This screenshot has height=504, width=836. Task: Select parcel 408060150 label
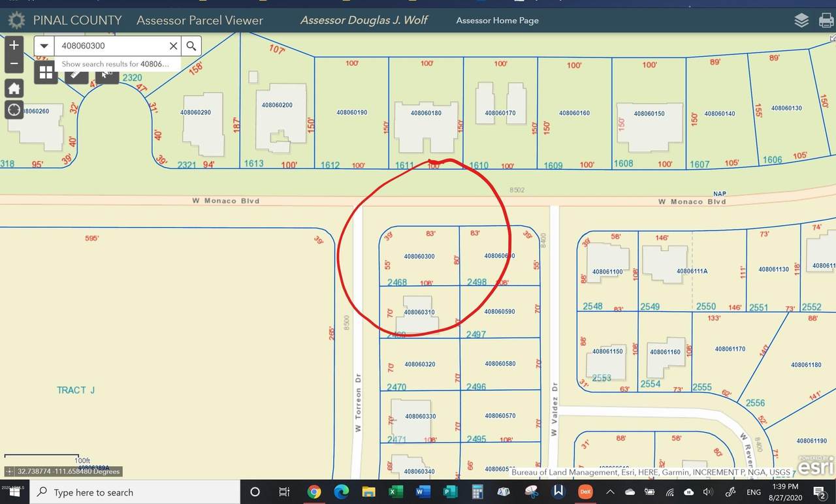649,114
